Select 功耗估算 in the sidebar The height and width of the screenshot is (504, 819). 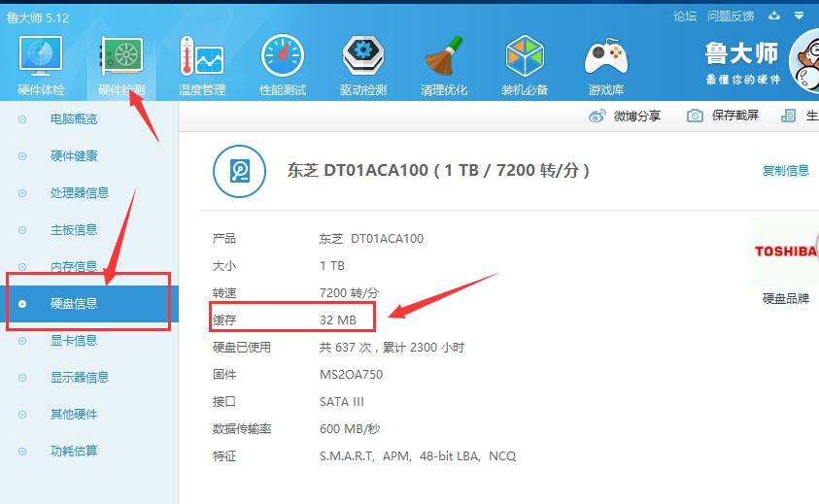[x=74, y=451]
